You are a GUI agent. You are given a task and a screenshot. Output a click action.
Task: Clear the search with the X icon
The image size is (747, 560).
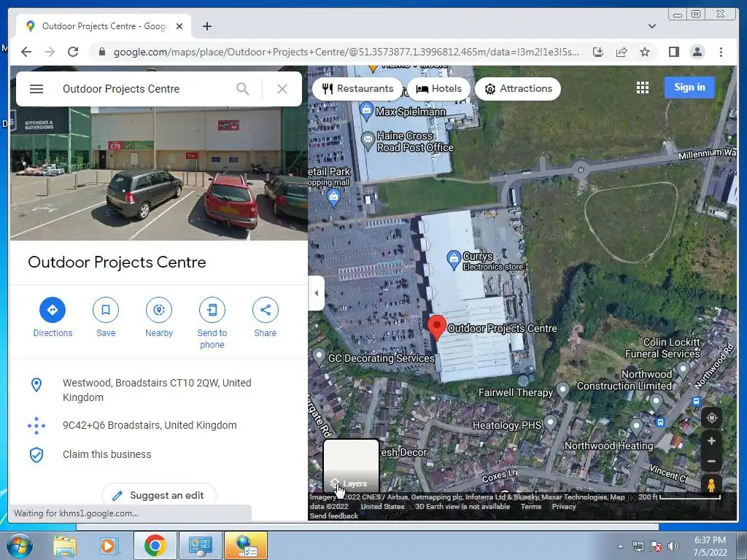(282, 89)
